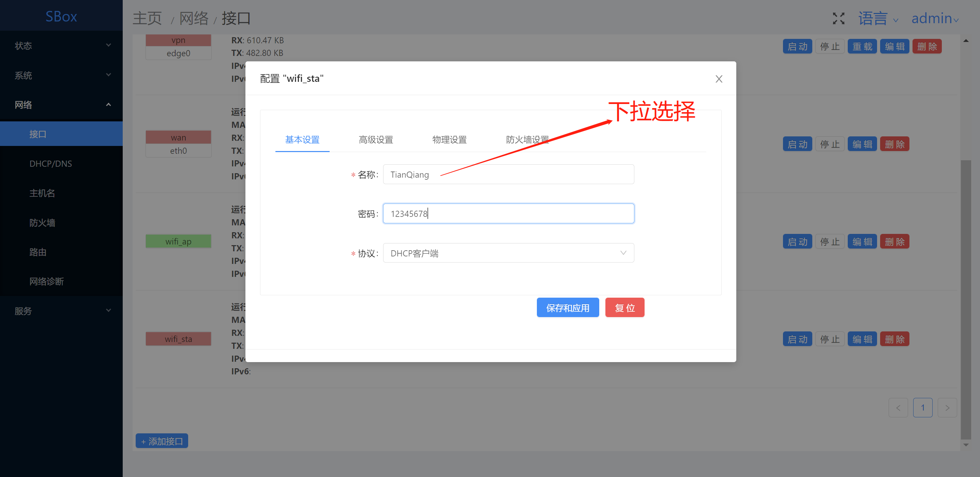This screenshot has width=980, height=477.
Task: Expand the 系统 sidebar section
Action: point(61,75)
